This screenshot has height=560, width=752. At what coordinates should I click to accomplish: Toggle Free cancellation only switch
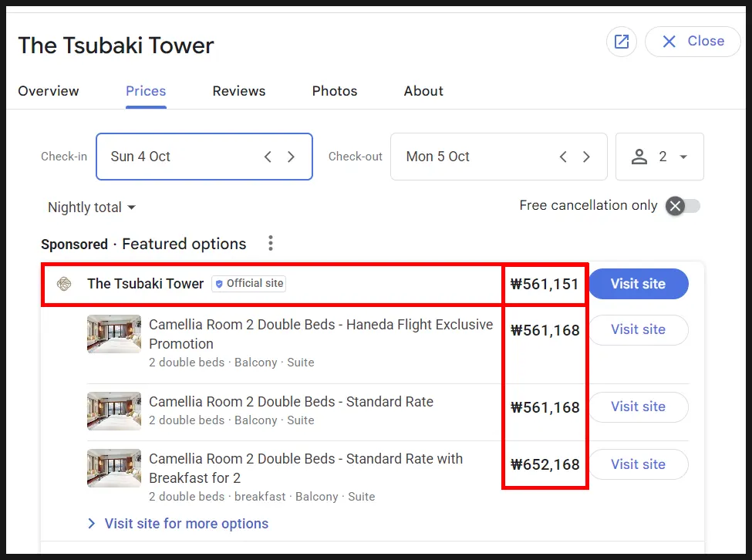[683, 206]
